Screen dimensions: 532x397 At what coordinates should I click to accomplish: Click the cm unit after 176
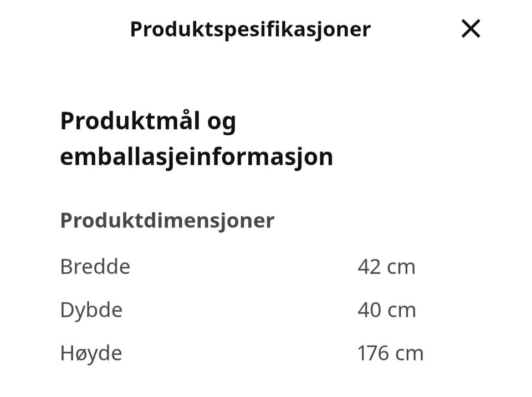tap(410, 354)
